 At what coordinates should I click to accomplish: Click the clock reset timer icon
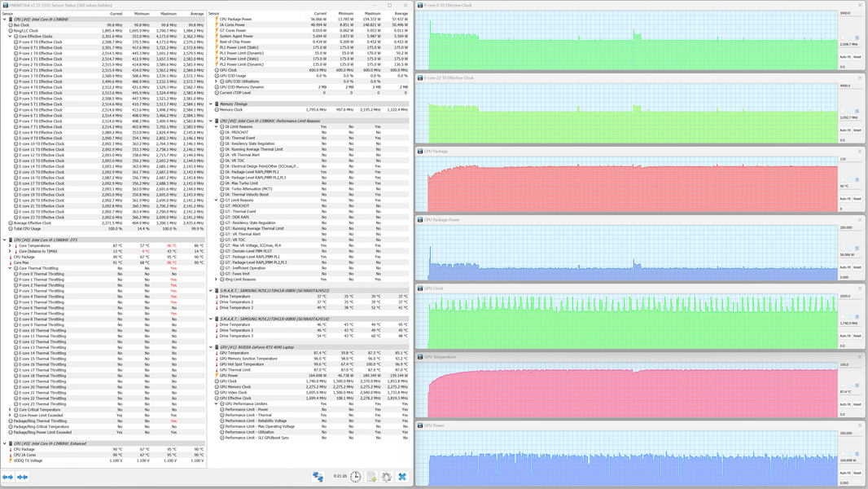[355, 477]
